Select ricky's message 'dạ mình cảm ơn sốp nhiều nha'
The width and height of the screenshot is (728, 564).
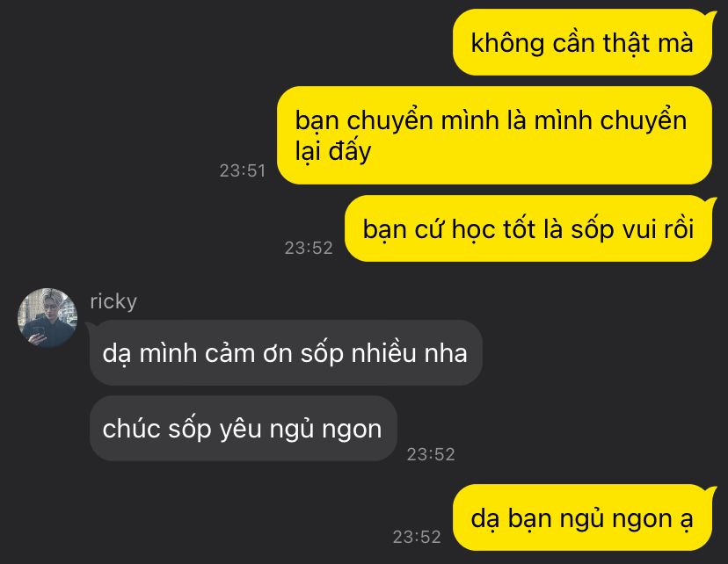(x=286, y=353)
